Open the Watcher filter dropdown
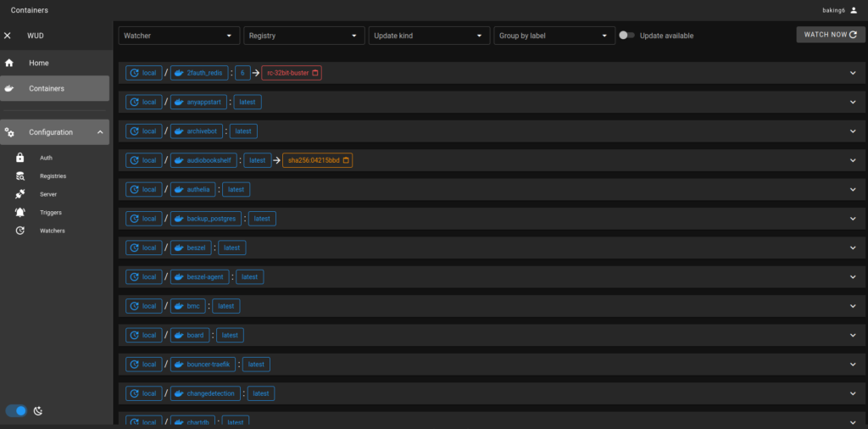 pyautogui.click(x=178, y=36)
